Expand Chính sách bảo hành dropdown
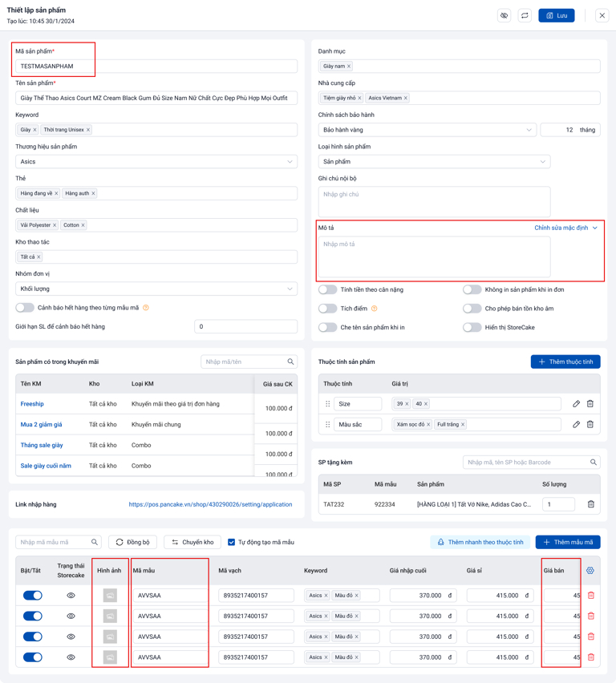Viewport: 616px width, 683px height. 427,130
